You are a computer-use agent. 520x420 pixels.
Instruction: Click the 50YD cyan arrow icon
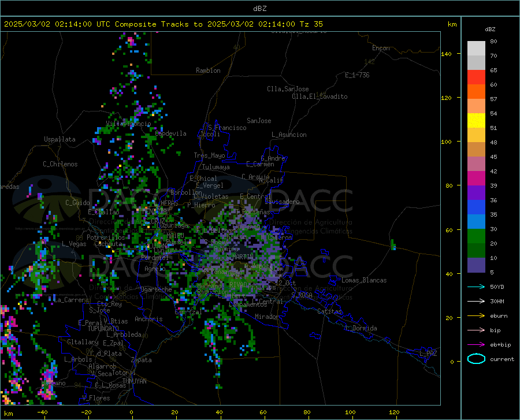tap(476, 287)
